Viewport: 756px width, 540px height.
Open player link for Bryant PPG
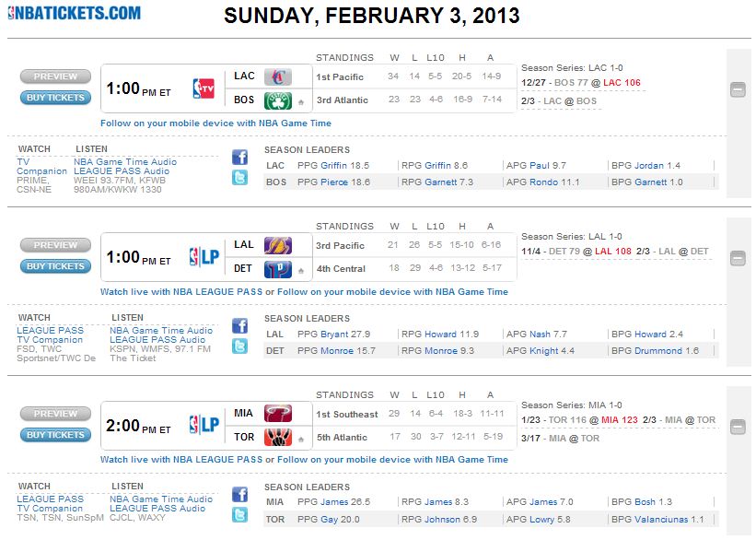point(335,335)
